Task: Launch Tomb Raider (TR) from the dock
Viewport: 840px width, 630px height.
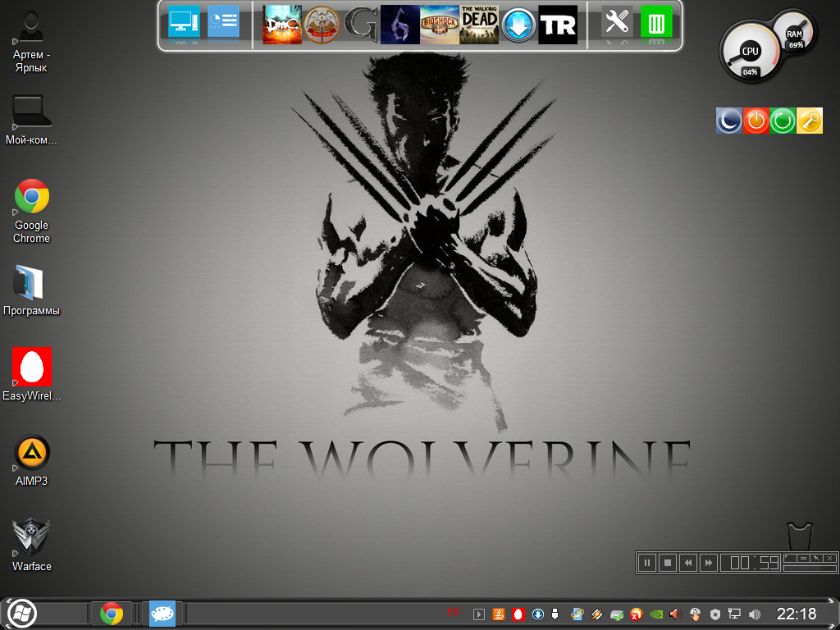Action: (x=558, y=25)
